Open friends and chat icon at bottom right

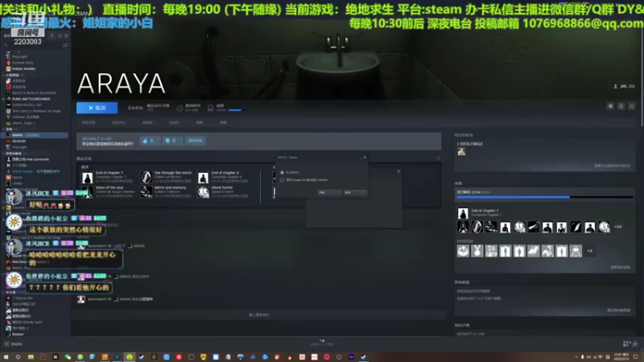pyautogui.click(x=635, y=344)
